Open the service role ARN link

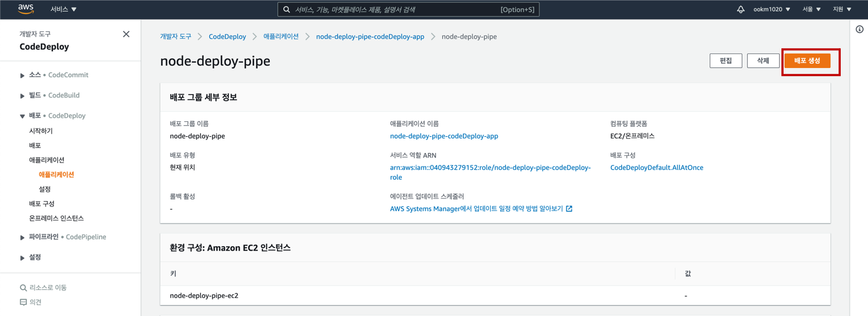[490, 172]
